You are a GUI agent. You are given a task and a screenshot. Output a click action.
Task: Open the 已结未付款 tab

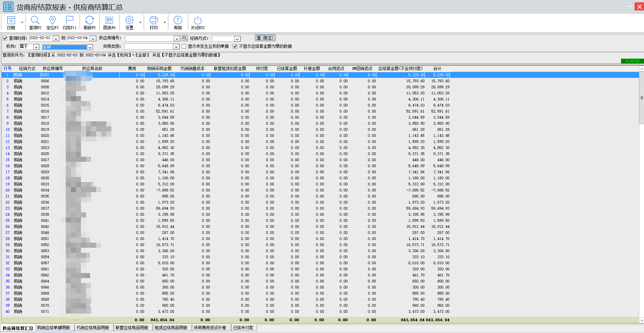pyautogui.click(x=243, y=328)
